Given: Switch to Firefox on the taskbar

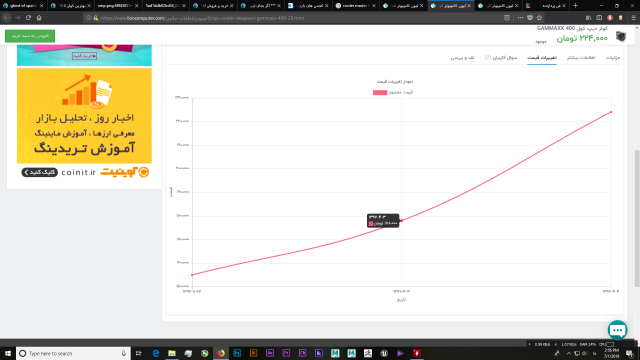Looking at the screenshot, I should pyautogui.click(x=221, y=353).
